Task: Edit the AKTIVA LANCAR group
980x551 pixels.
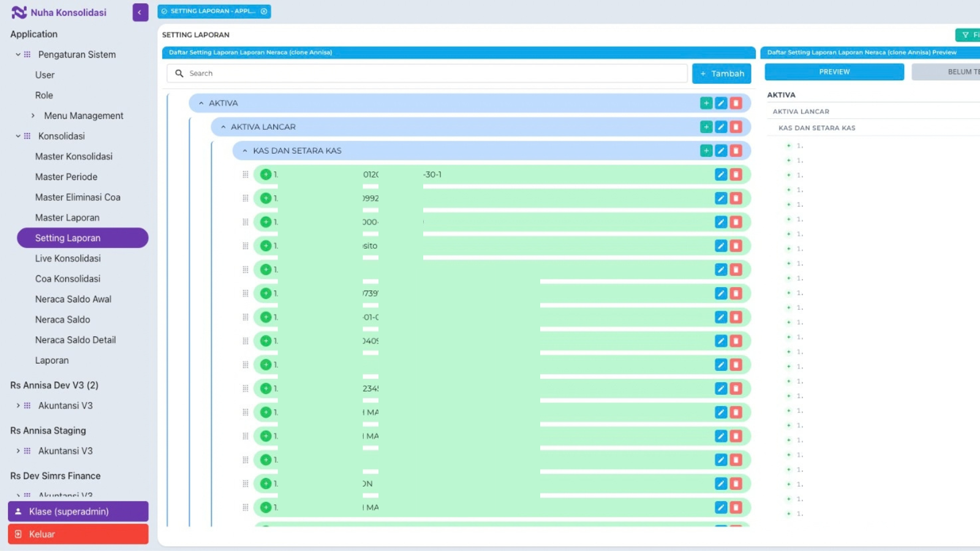Action: pos(721,127)
